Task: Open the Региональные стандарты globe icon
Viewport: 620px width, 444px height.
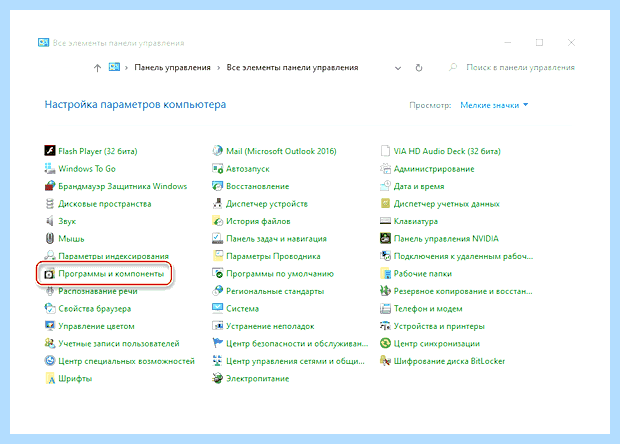Action: (x=217, y=291)
